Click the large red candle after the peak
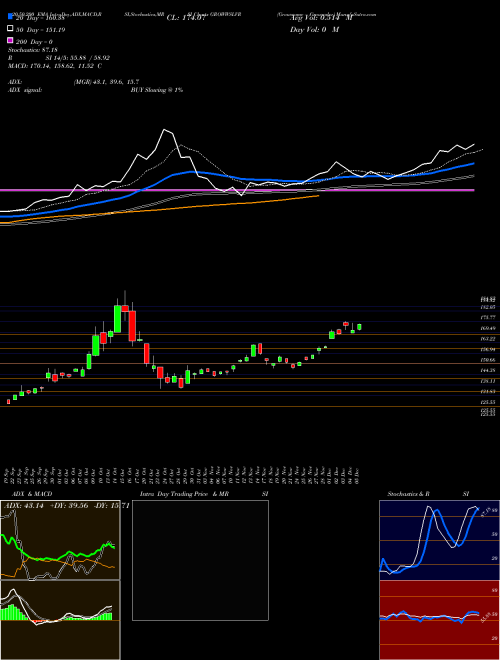The width and height of the screenshot is (500, 660). [x=132, y=326]
